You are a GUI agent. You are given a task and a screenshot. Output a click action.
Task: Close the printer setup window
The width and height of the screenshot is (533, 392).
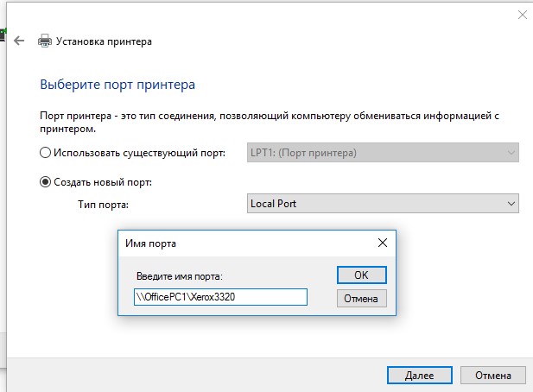(x=523, y=14)
